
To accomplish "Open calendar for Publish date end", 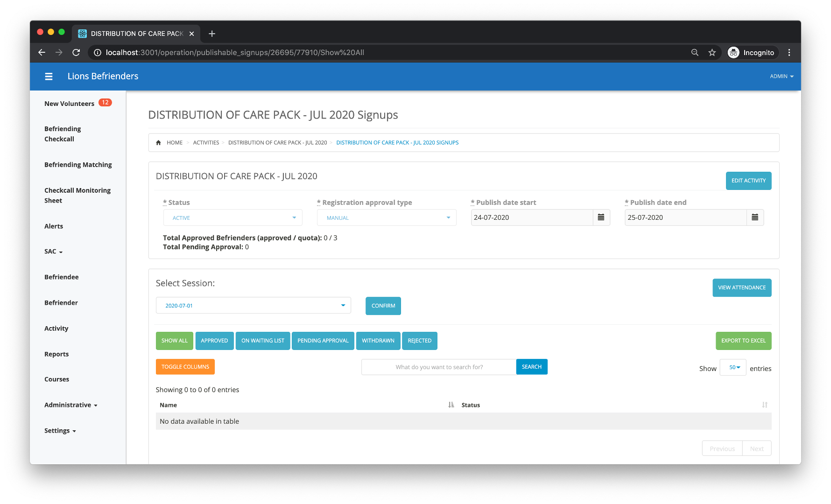I will (755, 217).
